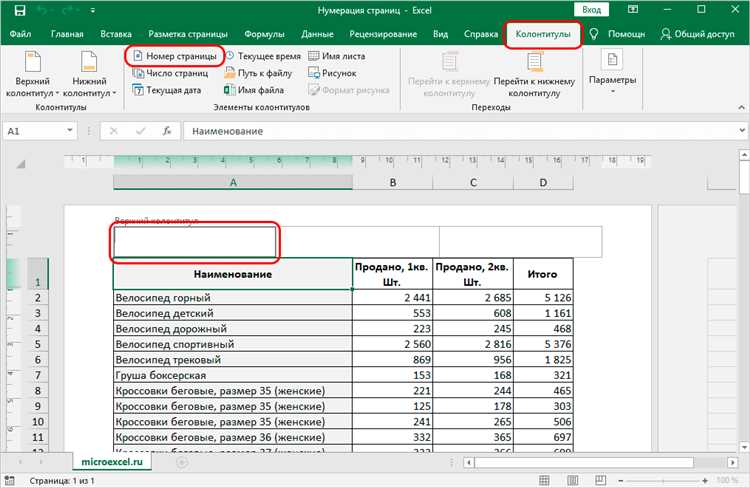Switch to Normal view in status bar
This screenshot has width=750, height=488.
coord(544,480)
